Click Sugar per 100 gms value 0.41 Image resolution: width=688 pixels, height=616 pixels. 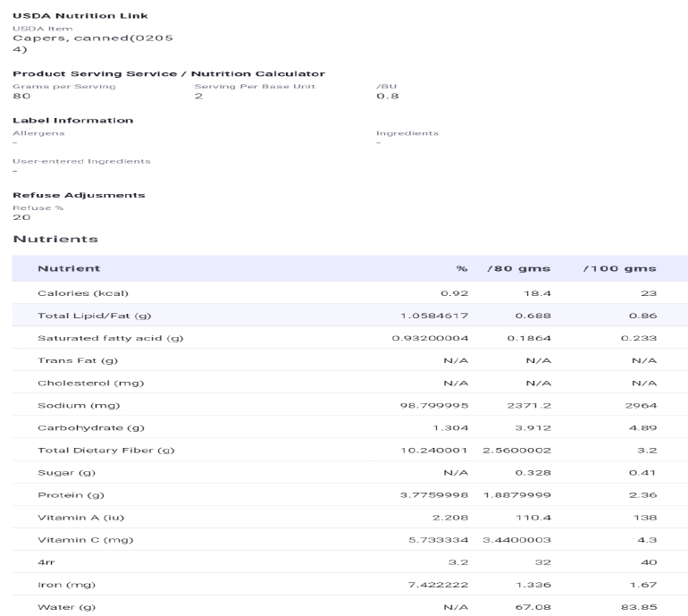click(642, 472)
